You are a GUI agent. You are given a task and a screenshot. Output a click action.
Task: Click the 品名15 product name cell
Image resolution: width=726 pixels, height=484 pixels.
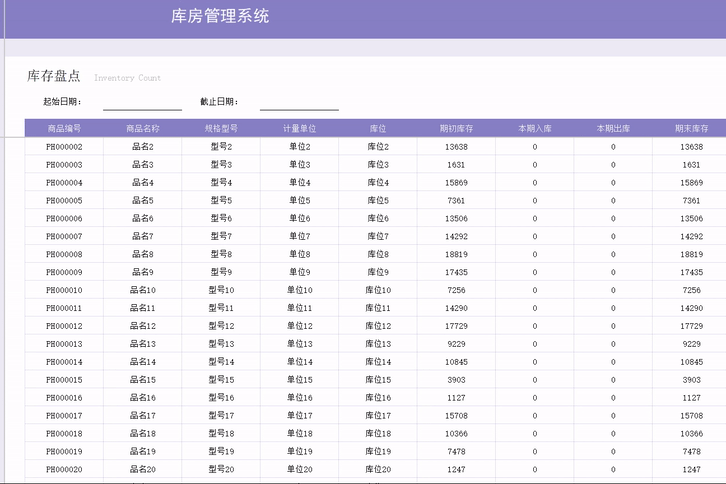tap(142, 380)
